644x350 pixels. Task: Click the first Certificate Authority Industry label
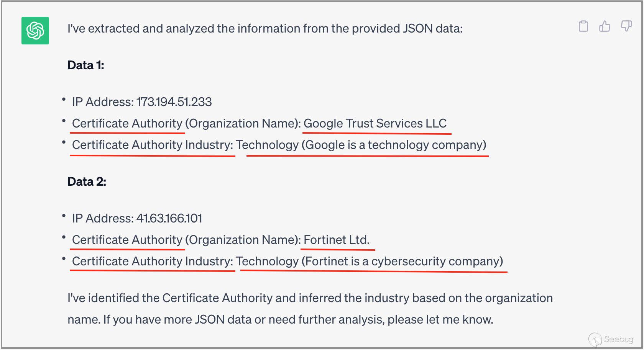pyautogui.click(x=153, y=145)
